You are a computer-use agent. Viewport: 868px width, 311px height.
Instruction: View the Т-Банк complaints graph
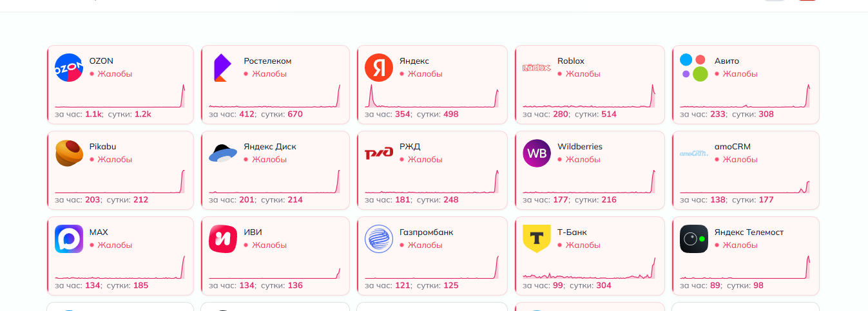tap(589, 267)
